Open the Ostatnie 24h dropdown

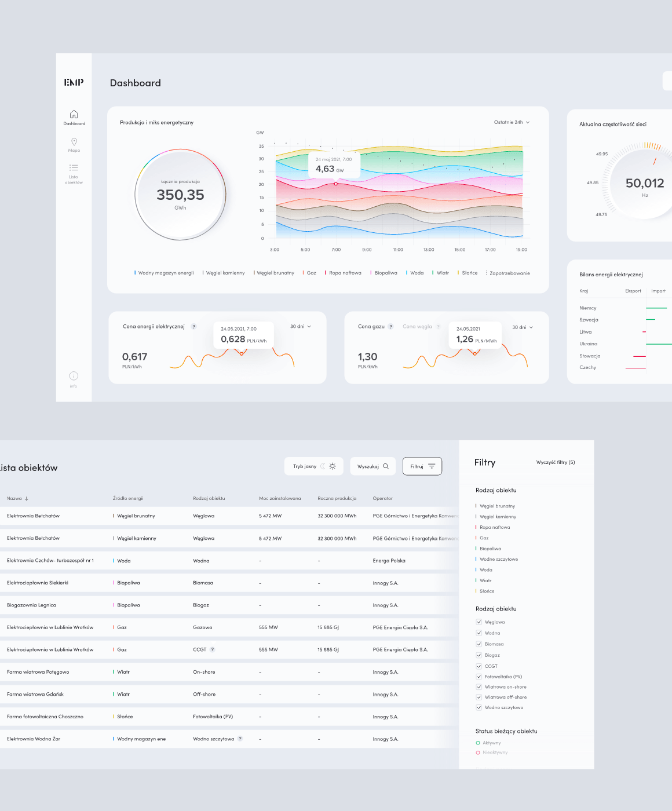512,122
